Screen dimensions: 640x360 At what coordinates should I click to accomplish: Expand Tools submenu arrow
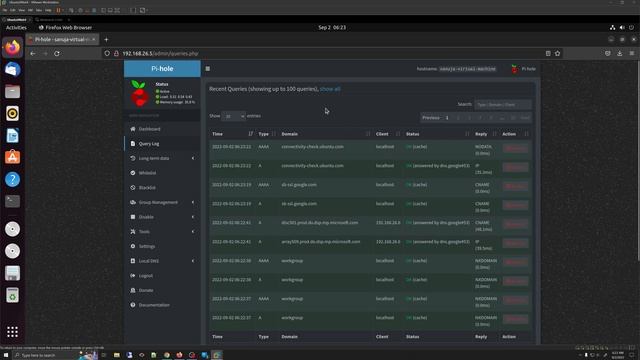[x=193, y=232]
